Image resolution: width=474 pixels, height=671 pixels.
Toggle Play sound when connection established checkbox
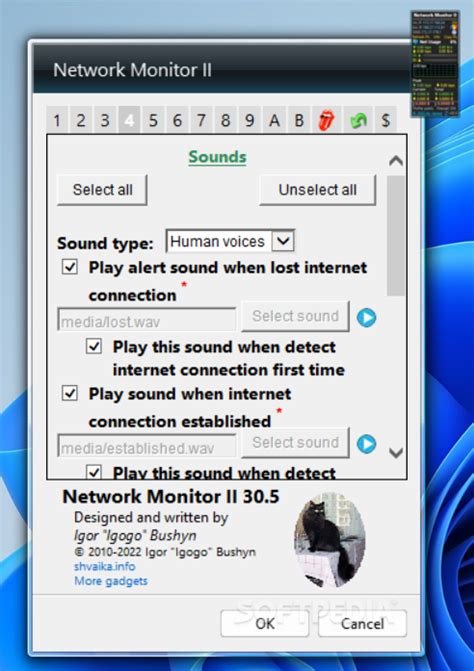click(x=70, y=393)
